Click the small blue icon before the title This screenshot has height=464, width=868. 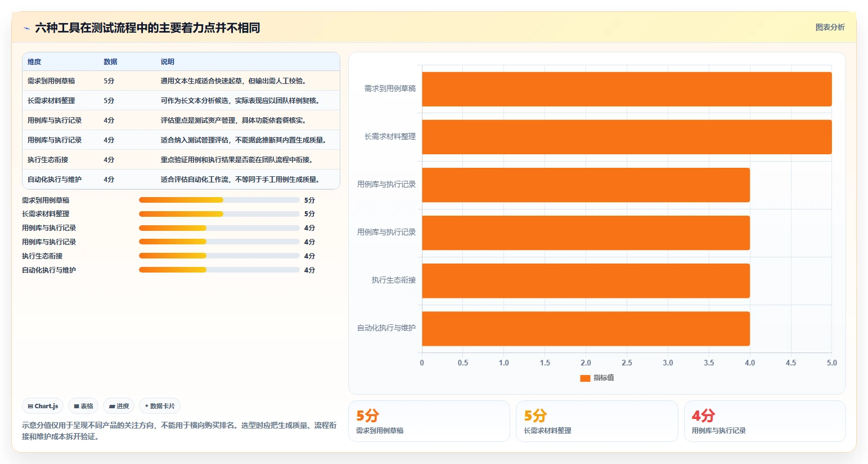(x=26, y=28)
